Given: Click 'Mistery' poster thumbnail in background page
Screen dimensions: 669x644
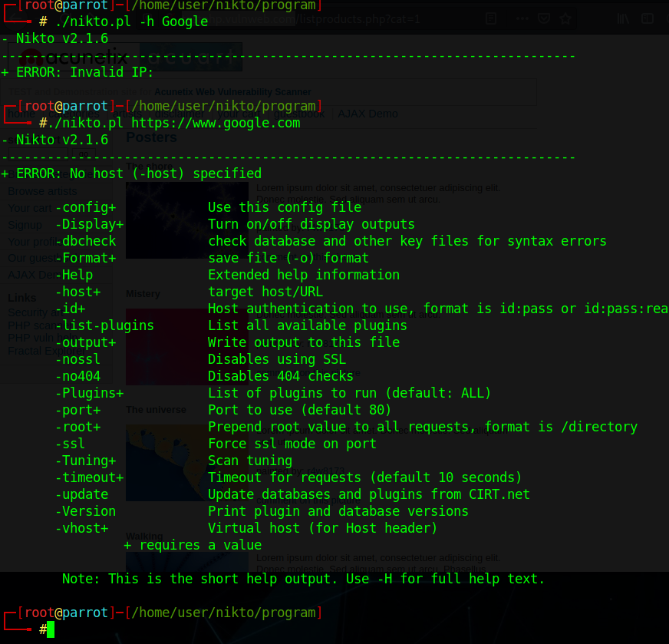Looking at the screenshot, I should coord(187,346).
